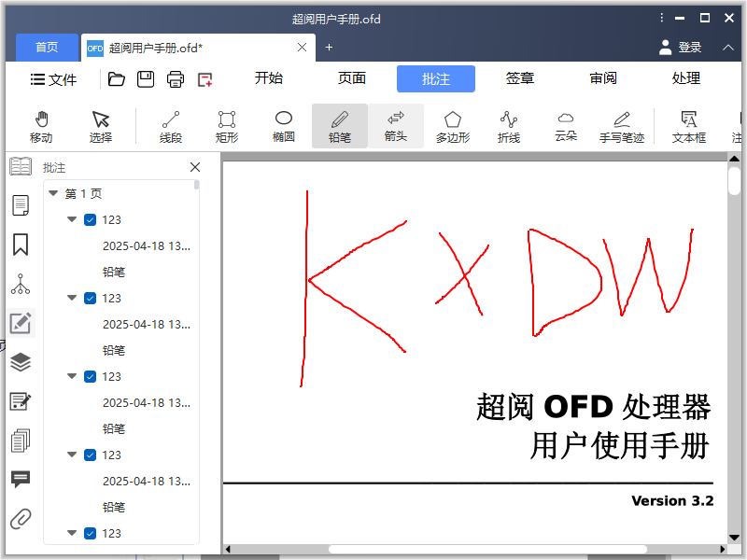Click the document vertical scrollbar thumb

click(x=734, y=180)
